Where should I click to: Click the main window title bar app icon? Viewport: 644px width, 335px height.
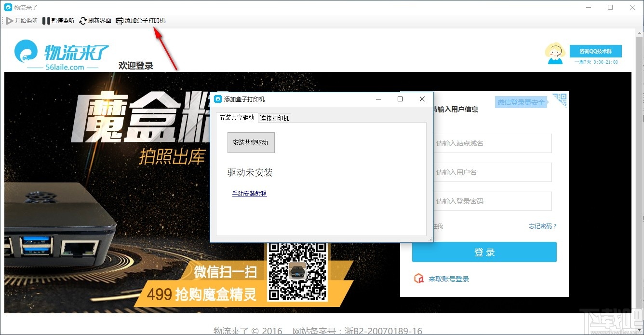point(8,7)
